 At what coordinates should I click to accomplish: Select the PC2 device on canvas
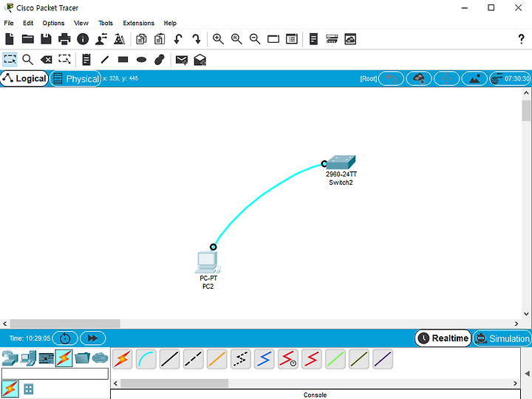208,262
